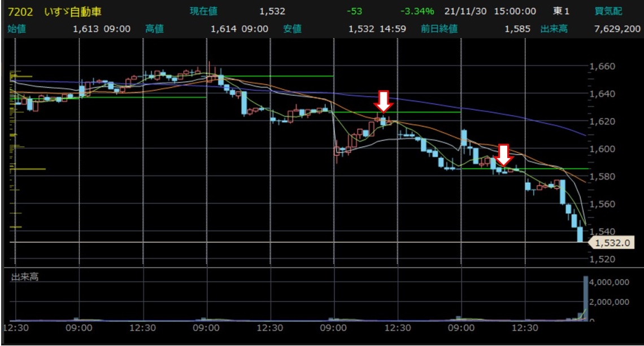Viewport: 644px width, 346px height.
Task: Click the 出来高 title of the volume panel
Action: click(25, 277)
